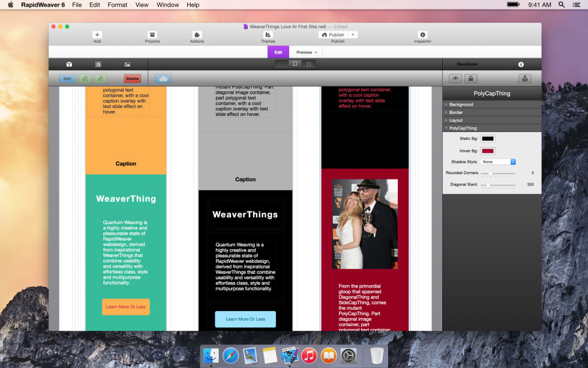Open Mail stamp icon in Dock

250,355
